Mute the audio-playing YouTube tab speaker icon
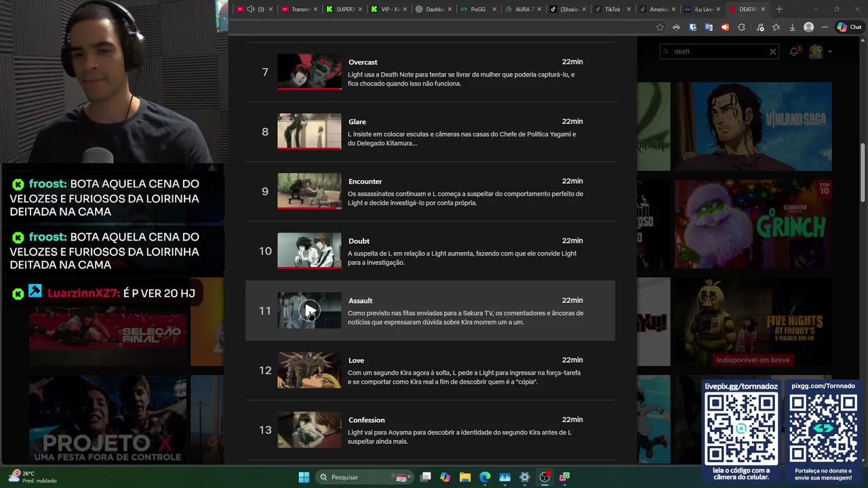This screenshot has height=488, width=868. tap(251, 9)
